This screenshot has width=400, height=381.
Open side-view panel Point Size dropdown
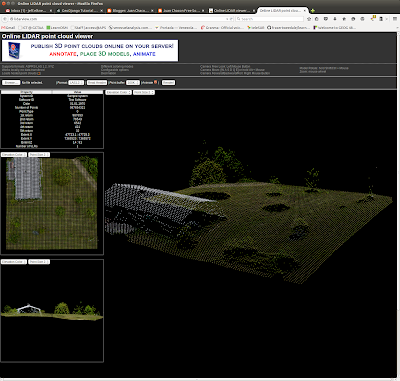tap(39, 262)
